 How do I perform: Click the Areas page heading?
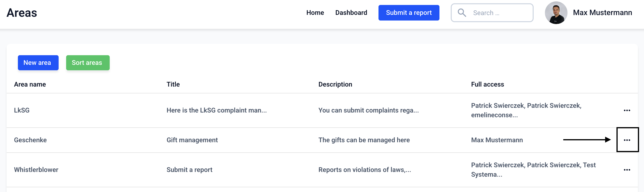[22, 13]
